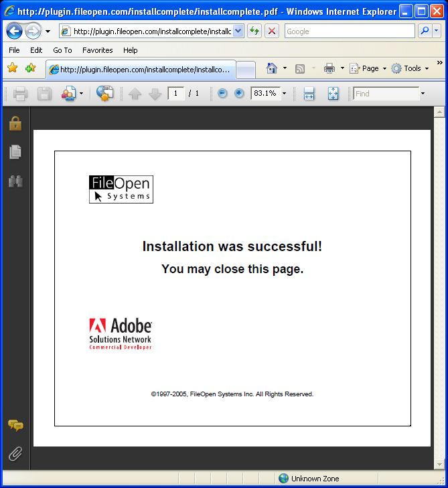Expand the Find options dropdown arrow

423,93
